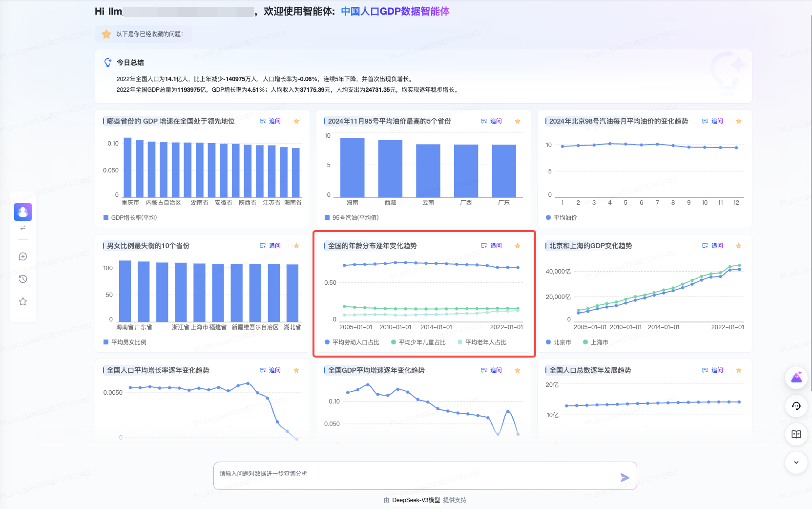This screenshot has height=509, width=812.
Task: Start a new chat from sidebar icon
Action: (x=23, y=256)
